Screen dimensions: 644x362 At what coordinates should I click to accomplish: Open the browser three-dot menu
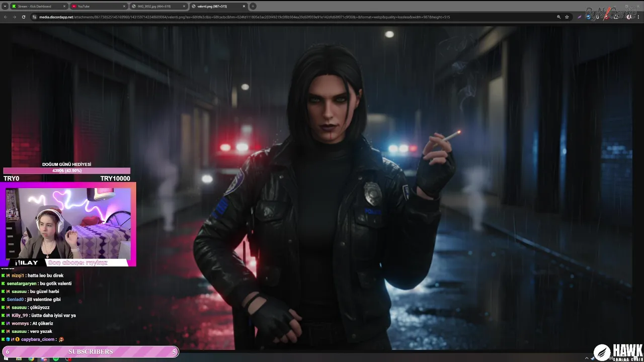click(638, 17)
